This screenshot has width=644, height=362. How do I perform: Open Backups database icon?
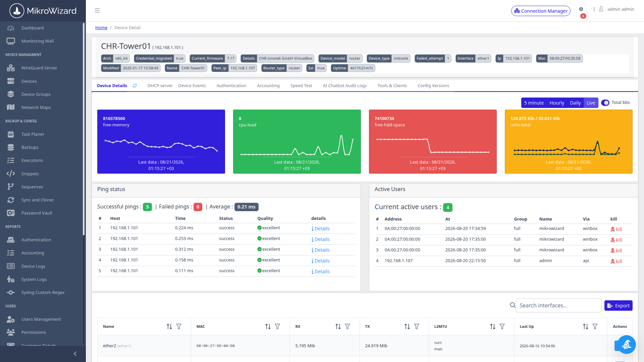[11, 147]
